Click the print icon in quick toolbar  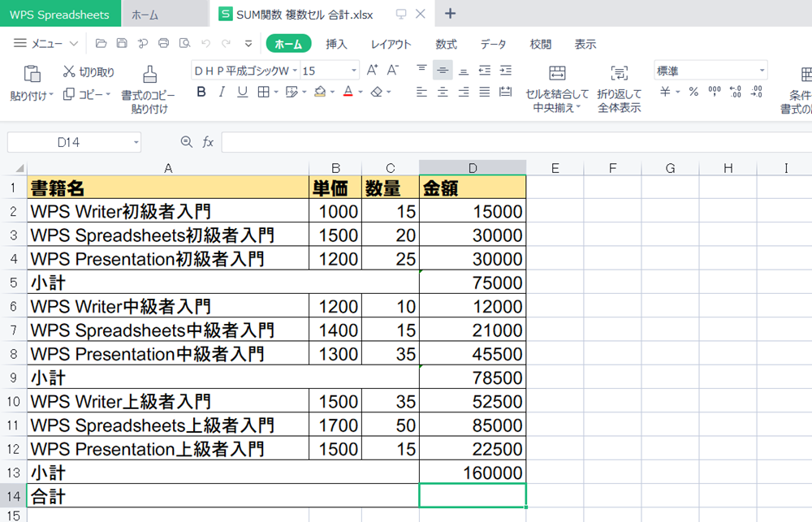tap(164, 44)
